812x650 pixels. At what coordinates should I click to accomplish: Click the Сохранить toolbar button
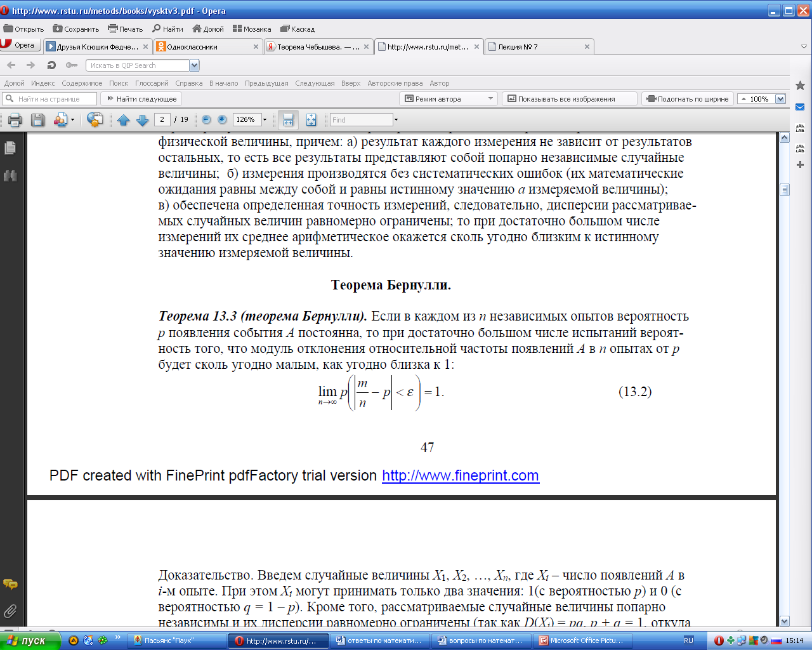(x=76, y=29)
